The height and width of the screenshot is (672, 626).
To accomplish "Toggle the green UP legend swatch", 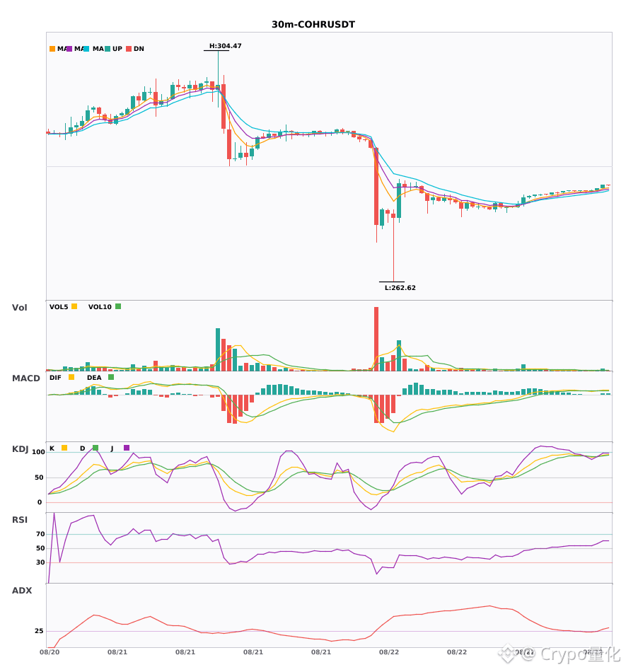I will [108, 49].
